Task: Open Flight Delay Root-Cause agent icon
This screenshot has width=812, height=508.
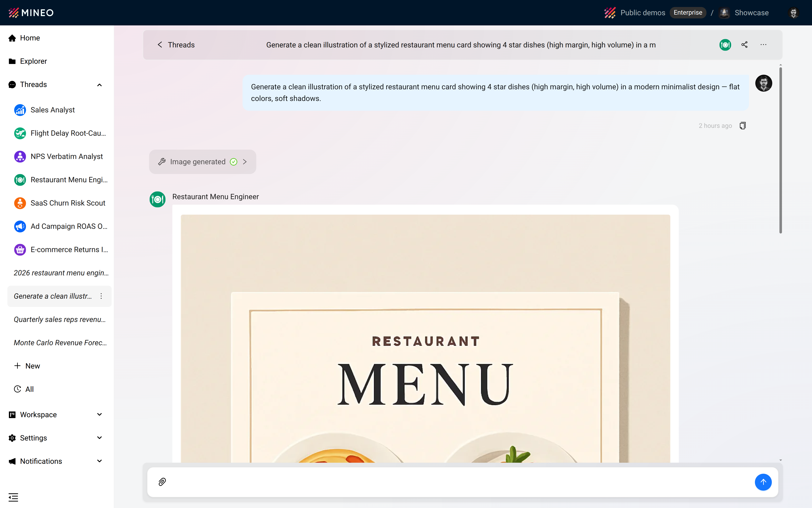Action: 20,133
